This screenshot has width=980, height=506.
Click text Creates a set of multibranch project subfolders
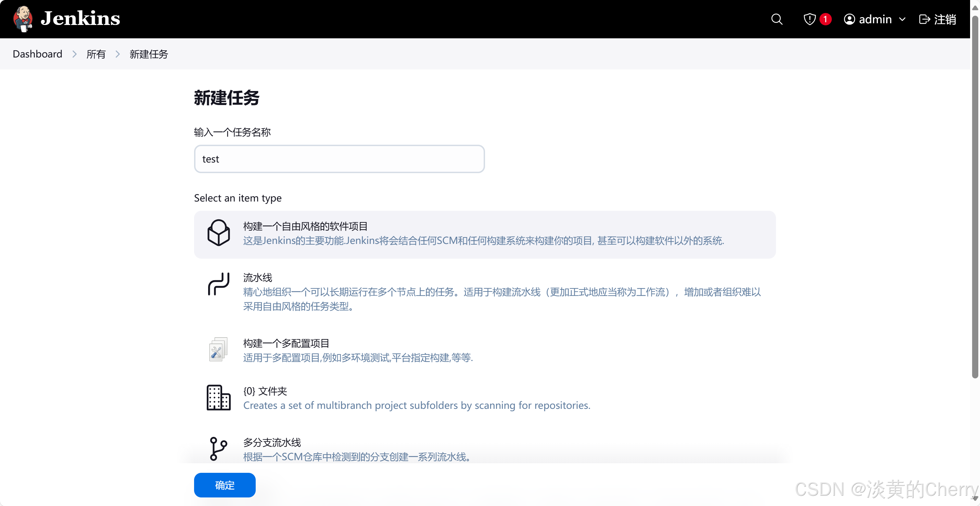pyautogui.click(x=417, y=405)
